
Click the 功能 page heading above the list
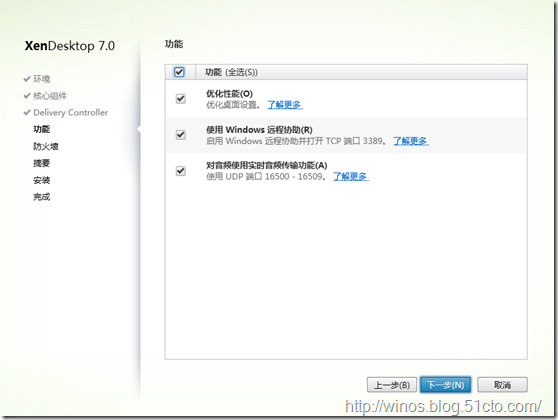174,44
